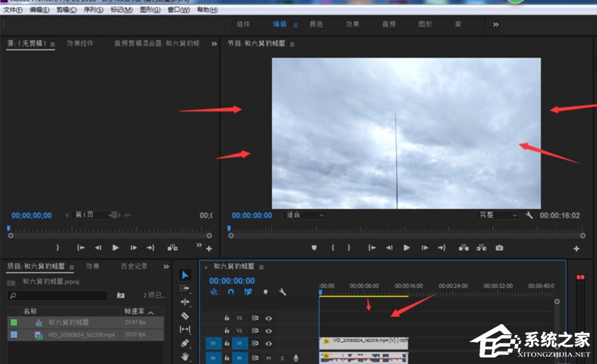Open Program monitor settings wrench

pyautogui.click(x=530, y=215)
